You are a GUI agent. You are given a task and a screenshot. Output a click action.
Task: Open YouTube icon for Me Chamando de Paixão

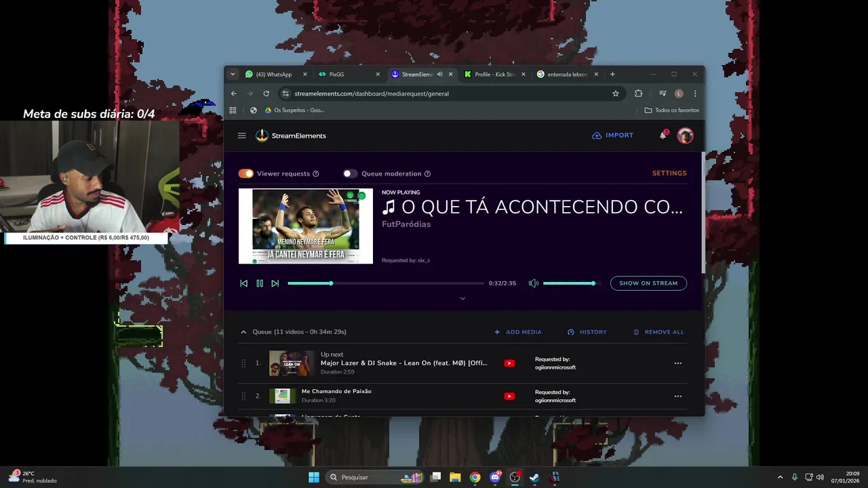point(509,396)
